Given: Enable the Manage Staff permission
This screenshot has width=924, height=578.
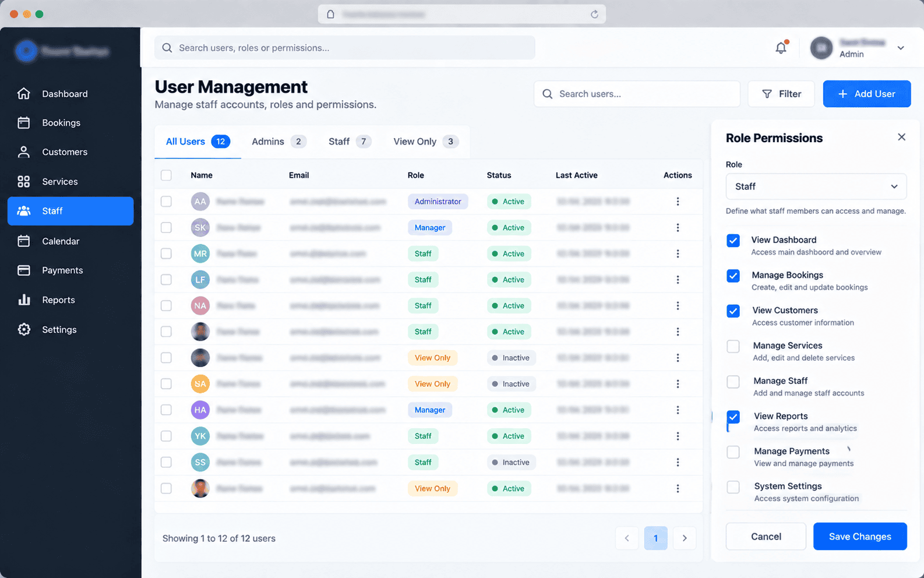Looking at the screenshot, I should (x=733, y=382).
